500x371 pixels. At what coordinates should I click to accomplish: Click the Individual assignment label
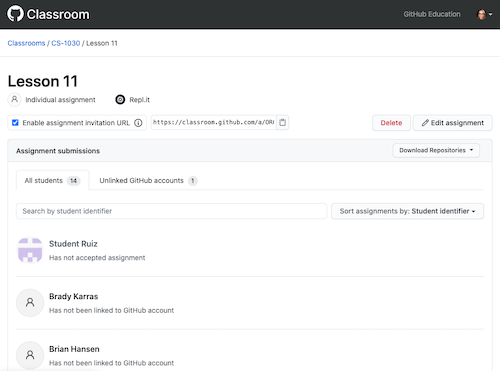pyautogui.click(x=60, y=100)
